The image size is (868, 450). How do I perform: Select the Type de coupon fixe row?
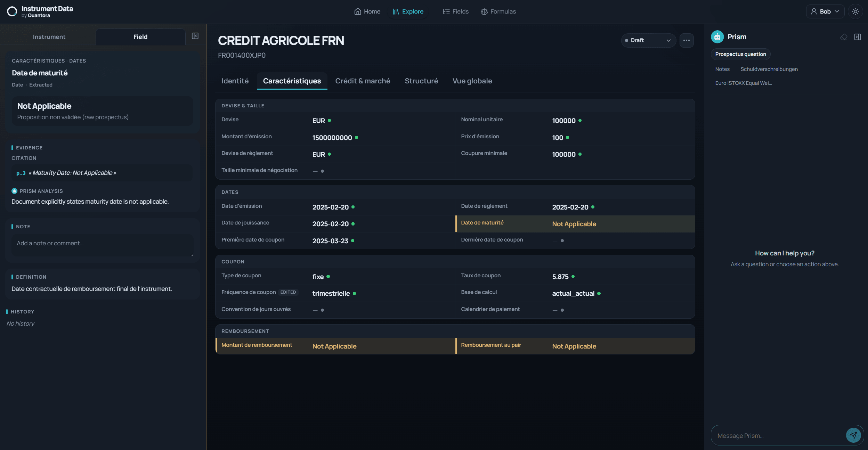pyautogui.click(x=335, y=277)
